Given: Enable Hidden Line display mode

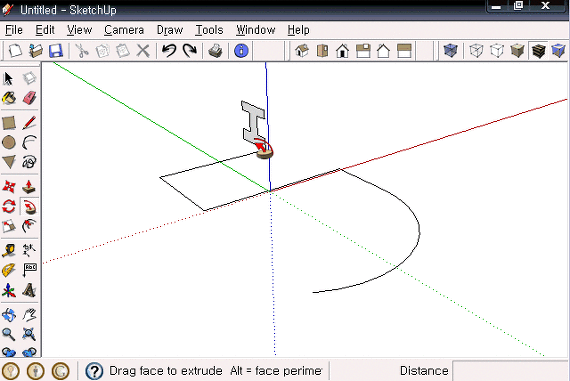Looking at the screenshot, I should (x=497, y=51).
